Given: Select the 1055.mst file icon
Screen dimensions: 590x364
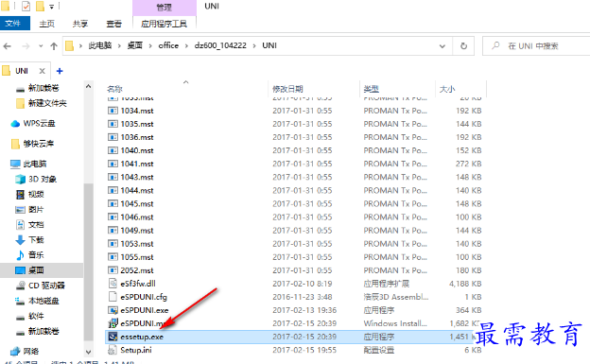Looking at the screenshot, I should [113, 257].
